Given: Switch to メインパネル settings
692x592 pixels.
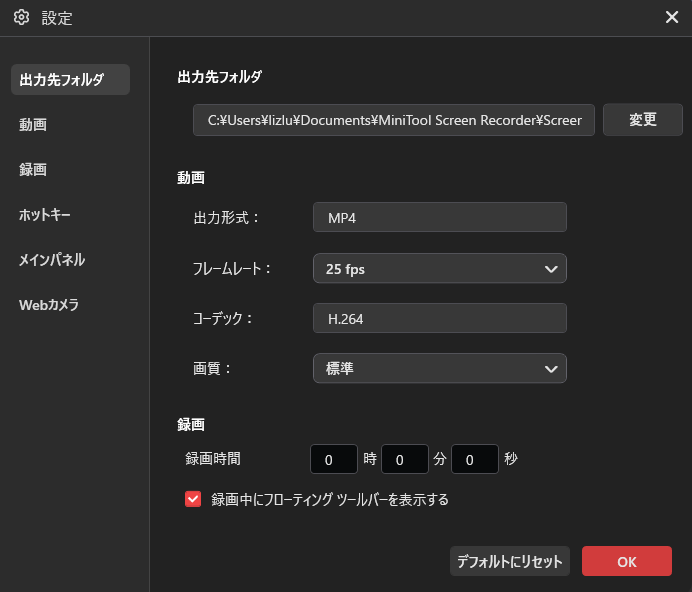Looking at the screenshot, I should 52,260.
